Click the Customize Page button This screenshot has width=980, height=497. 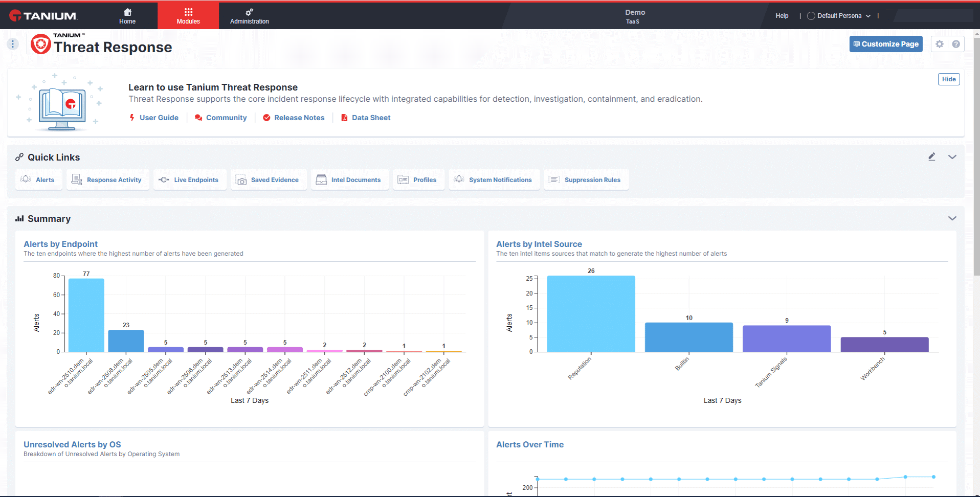pos(886,44)
